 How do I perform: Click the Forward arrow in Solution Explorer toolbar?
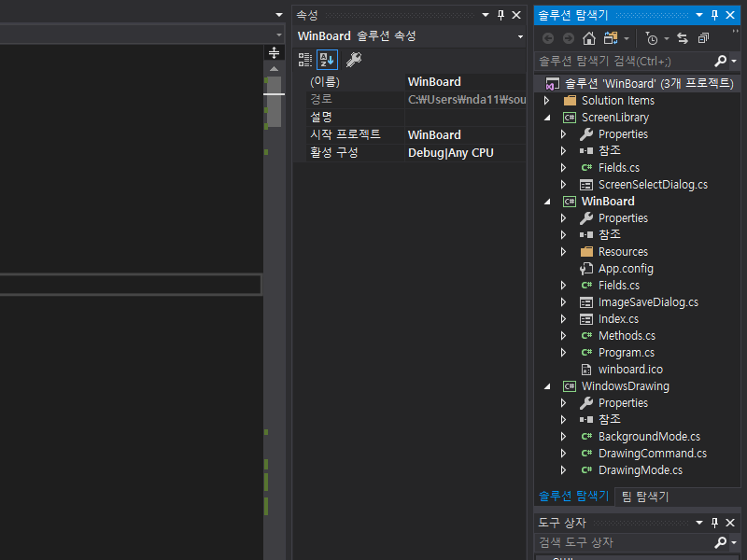(x=569, y=38)
